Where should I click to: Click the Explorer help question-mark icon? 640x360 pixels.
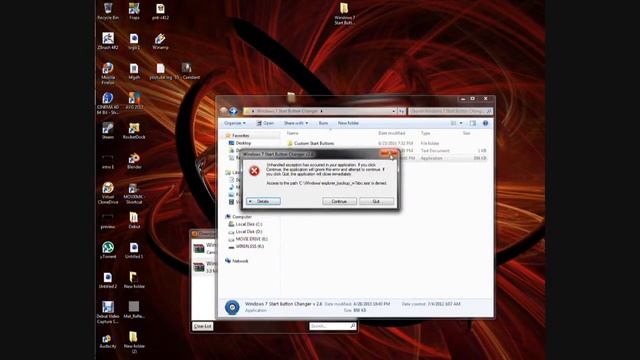(485, 123)
